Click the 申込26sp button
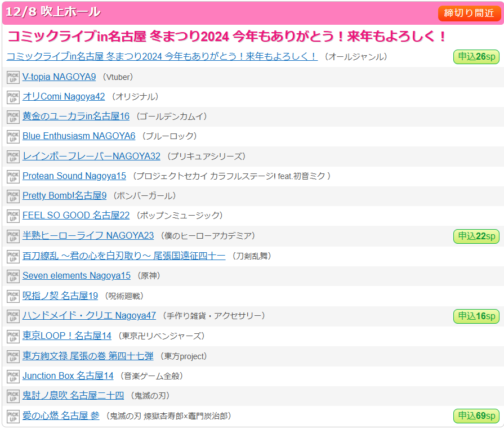Screen dimensions: 504x429 476,57
